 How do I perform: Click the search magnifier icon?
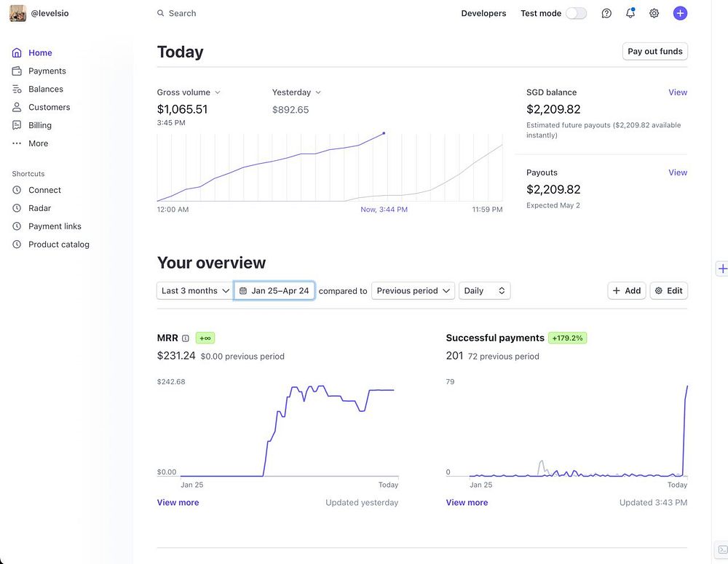[x=161, y=13]
